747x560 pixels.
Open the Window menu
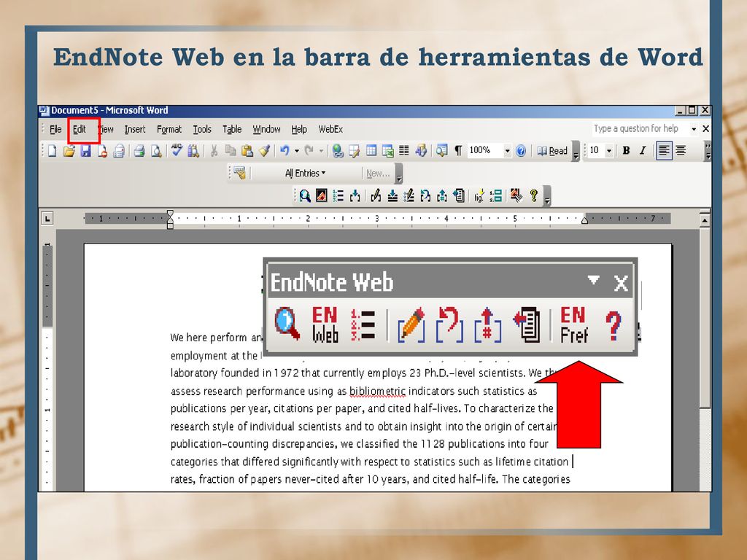[266, 129]
